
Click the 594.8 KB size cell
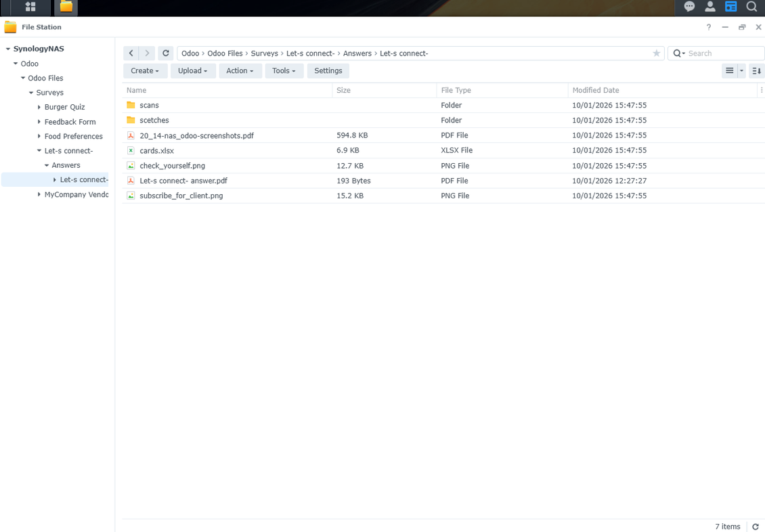[x=352, y=135]
